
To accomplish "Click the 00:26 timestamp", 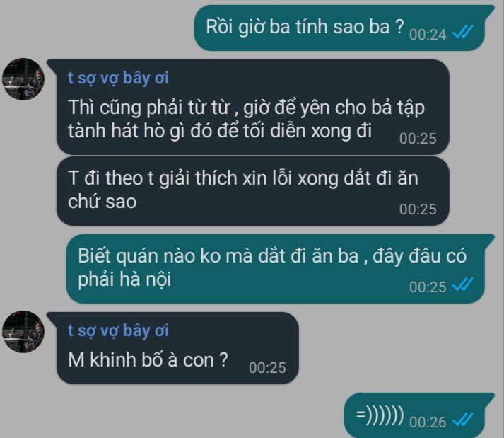I will coord(428,422).
